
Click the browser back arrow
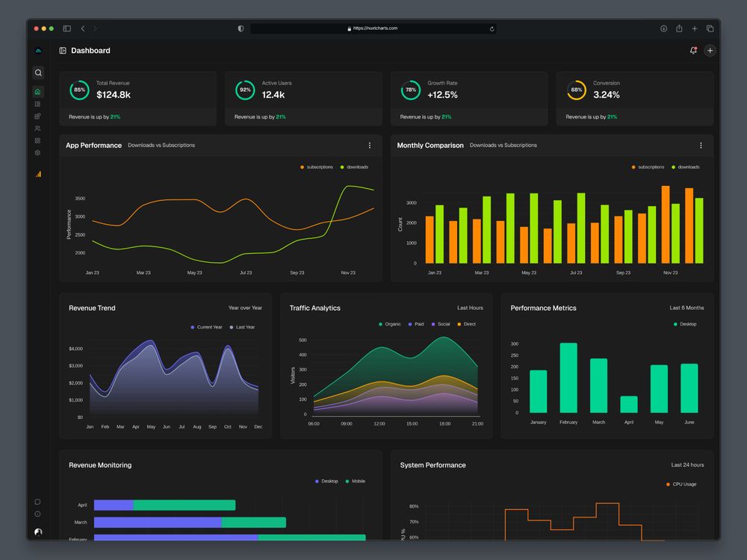pyautogui.click(x=83, y=28)
